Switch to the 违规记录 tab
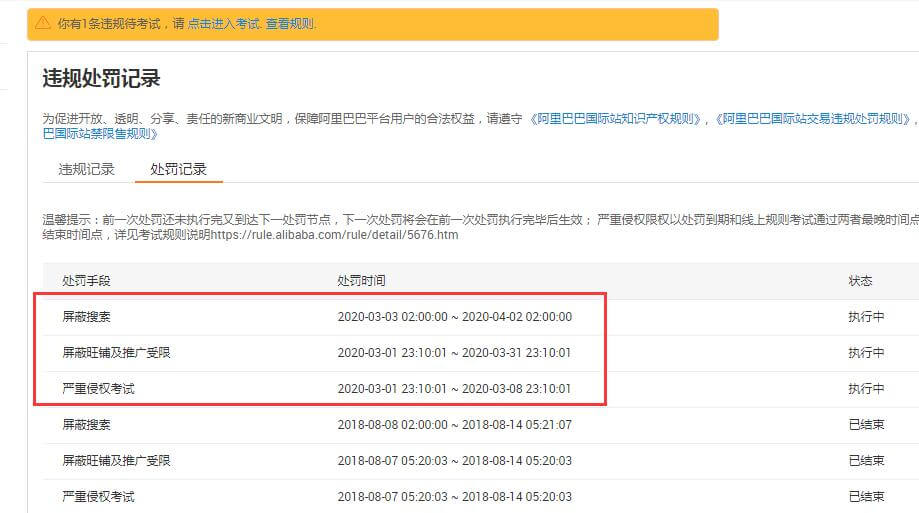 pyautogui.click(x=86, y=169)
